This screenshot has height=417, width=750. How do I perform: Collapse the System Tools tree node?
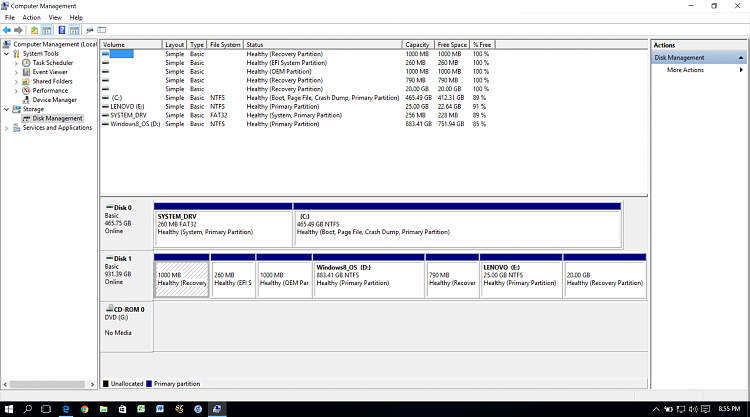click(x=7, y=54)
